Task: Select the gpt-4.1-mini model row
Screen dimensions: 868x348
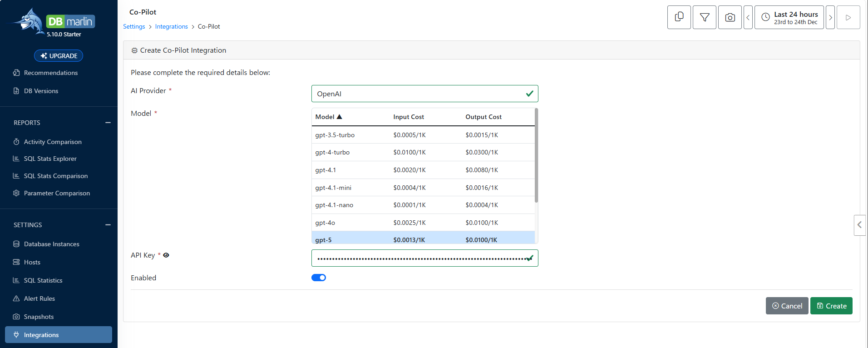Action: click(x=423, y=188)
